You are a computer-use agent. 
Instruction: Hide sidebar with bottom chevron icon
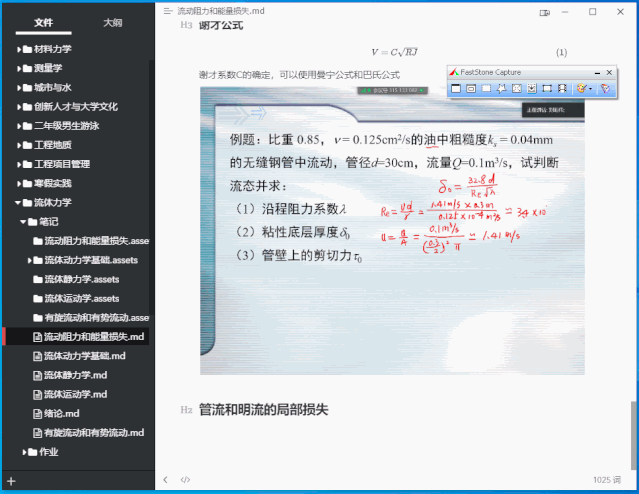(165, 480)
